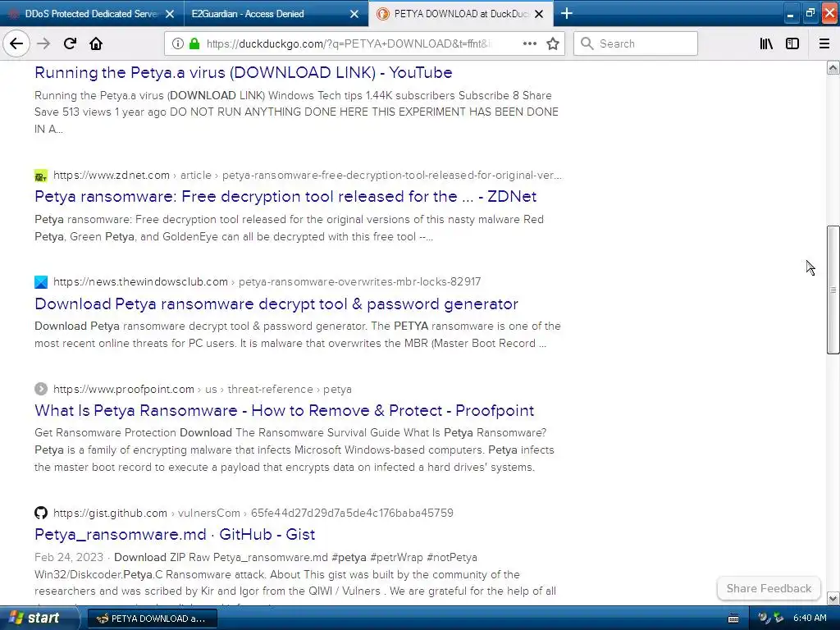
Task: Click the green secure padlock icon
Action: pyautogui.click(x=194, y=43)
